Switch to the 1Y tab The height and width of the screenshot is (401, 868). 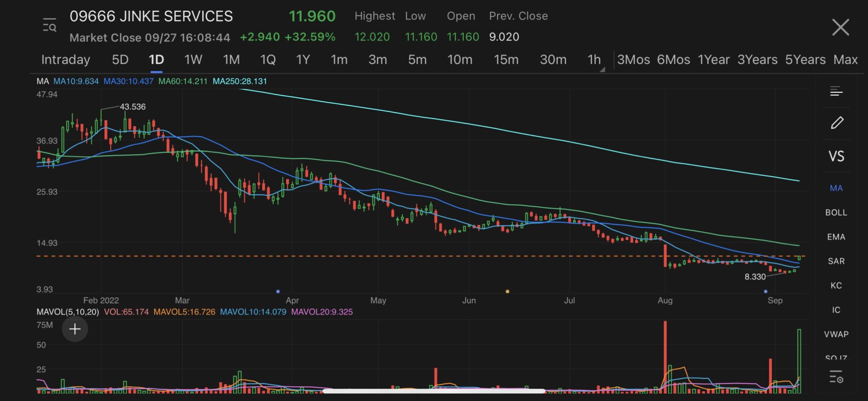tap(303, 60)
